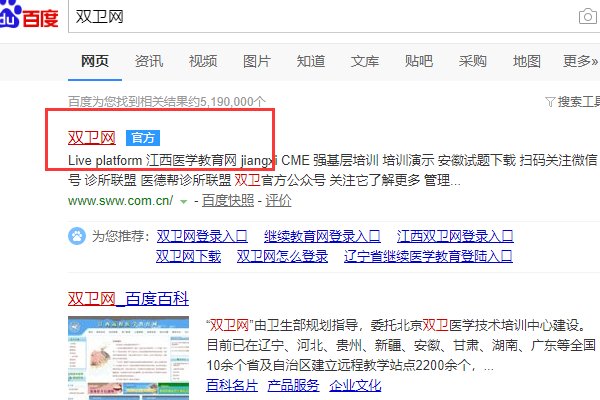Screen dimensions: 600x400
Task: Click the 百科名片 link
Action: click(x=232, y=385)
